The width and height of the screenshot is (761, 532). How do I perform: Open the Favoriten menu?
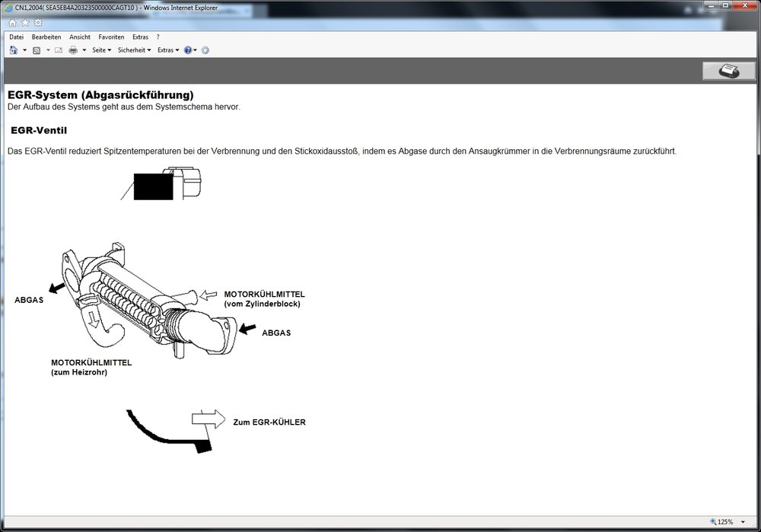pyautogui.click(x=111, y=37)
